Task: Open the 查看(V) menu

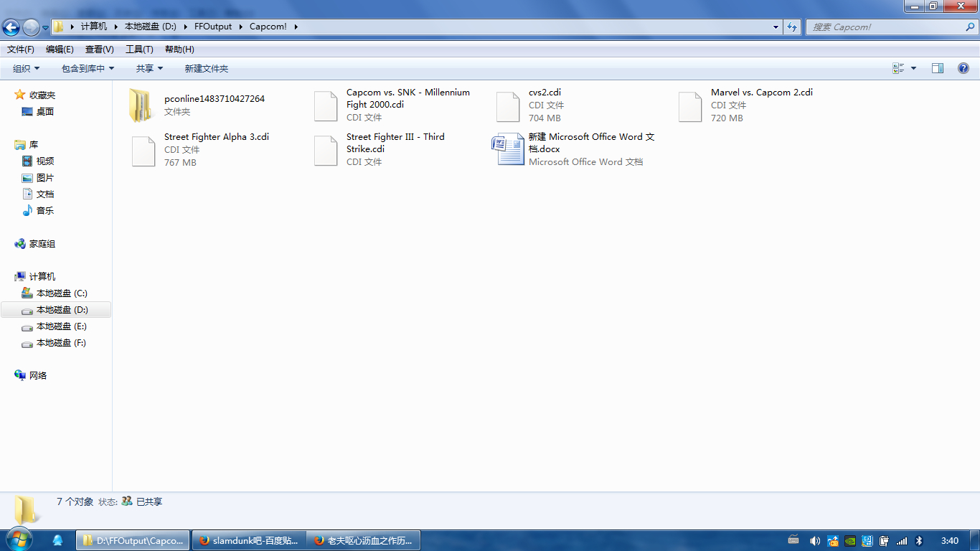Action: (100, 49)
